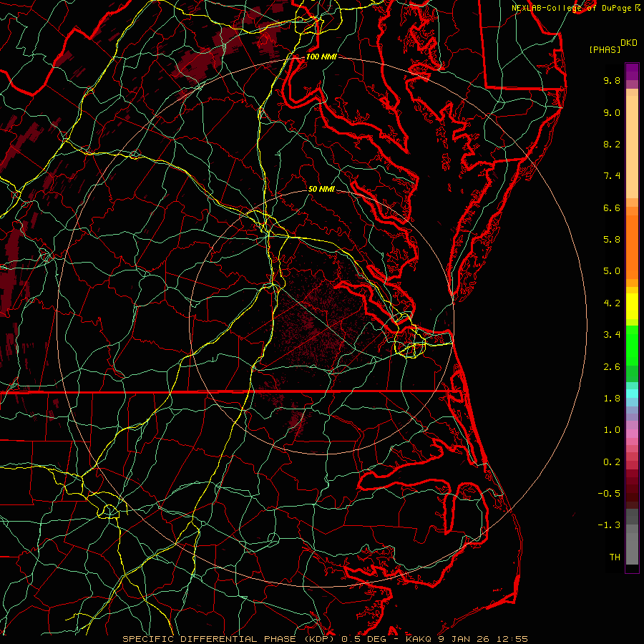Click the 7.4 legend value
Image resolution: width=644 pixels, height=644 pixels.
pos(612,176)
